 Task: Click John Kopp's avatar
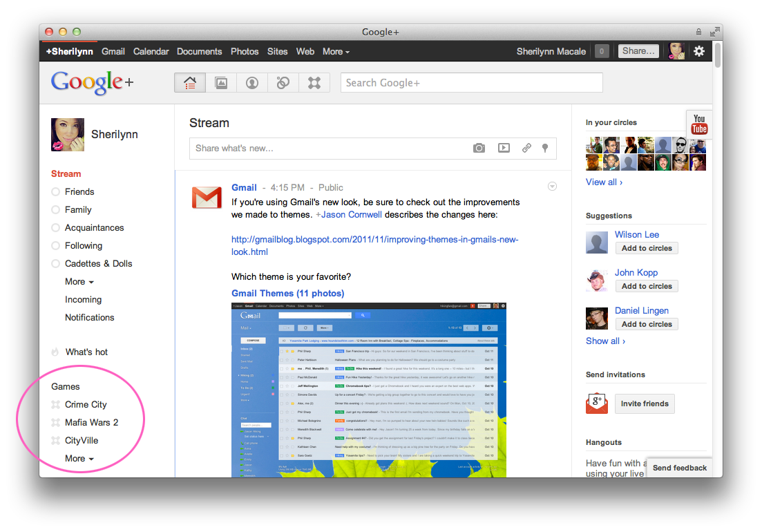pyautogui.click(x=597, y=280)
